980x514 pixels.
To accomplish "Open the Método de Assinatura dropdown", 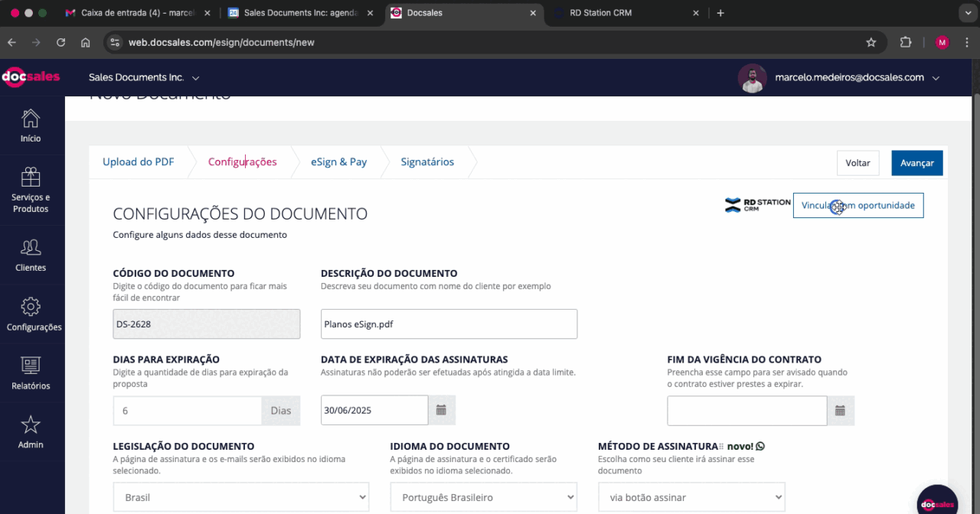I will [692, 497].
